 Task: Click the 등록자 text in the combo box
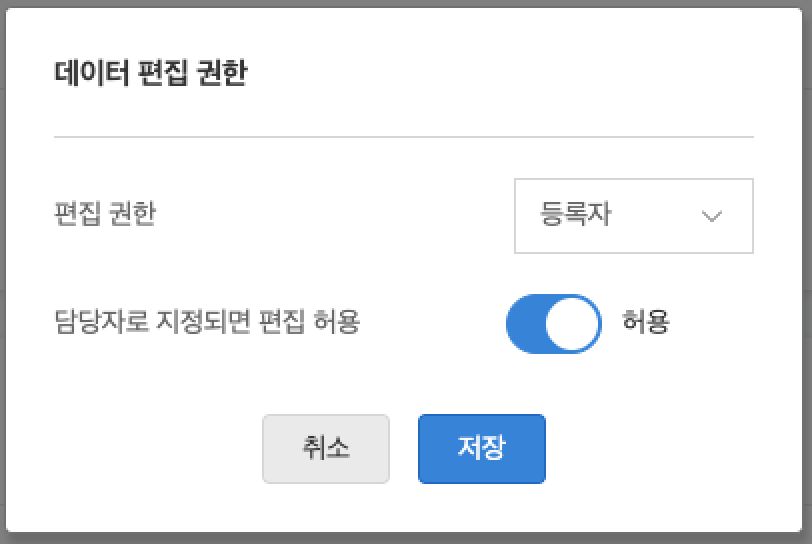tap(575, 216)
